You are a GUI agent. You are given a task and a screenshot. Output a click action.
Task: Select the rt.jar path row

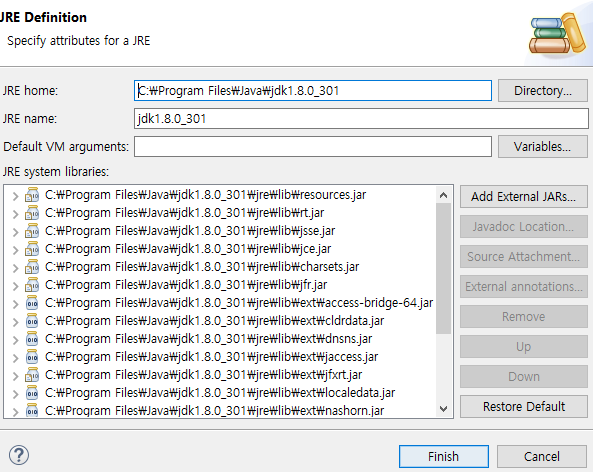[x=184, y=213]
